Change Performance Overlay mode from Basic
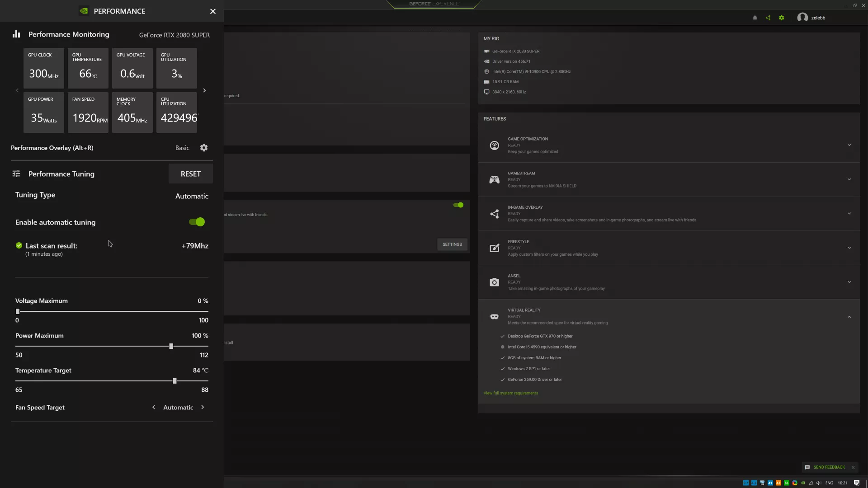The width and height of the screenshot is (868, 488). pos(182,148)
